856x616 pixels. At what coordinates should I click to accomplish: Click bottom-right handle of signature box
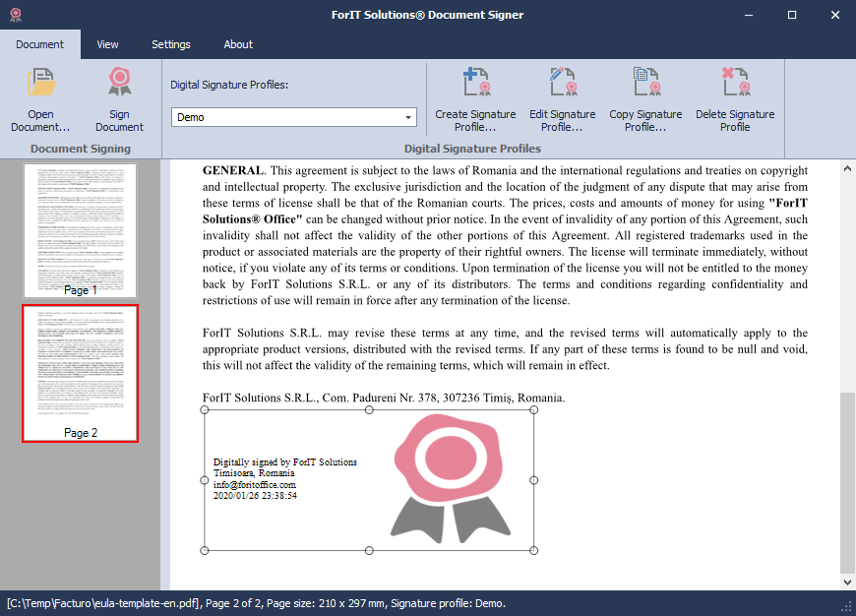point(534,550)
